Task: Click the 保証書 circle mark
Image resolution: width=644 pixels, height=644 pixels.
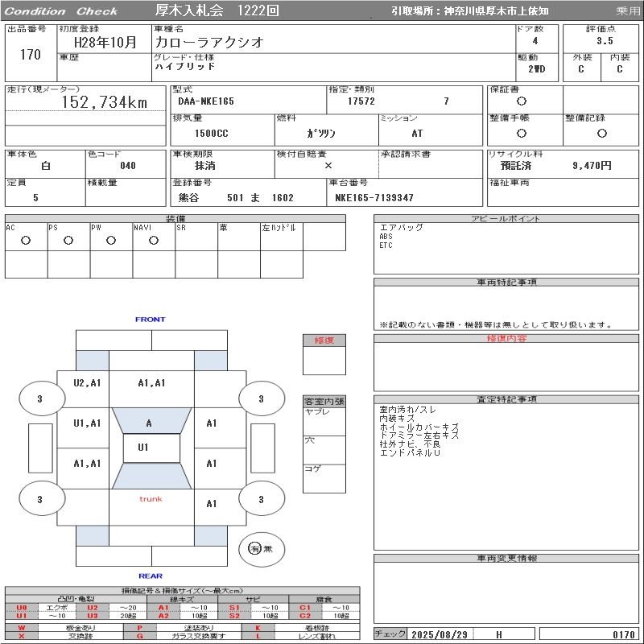Action: click(x=522, y=101)
